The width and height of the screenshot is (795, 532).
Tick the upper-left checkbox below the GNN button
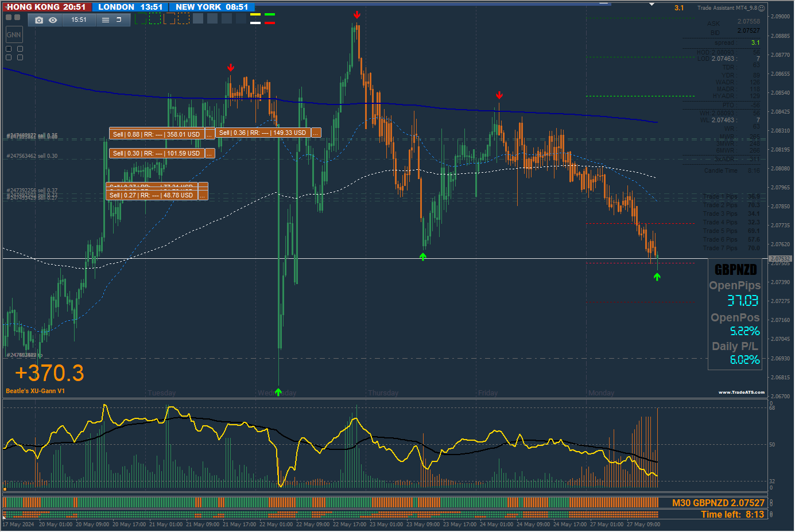click(9, 49)
